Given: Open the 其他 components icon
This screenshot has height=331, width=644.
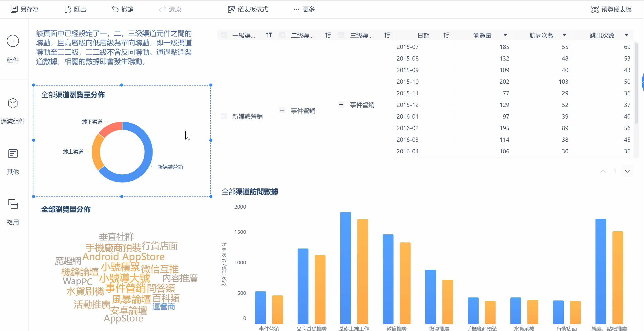Looking at the screenshot, I should pyautogui.click(x=13, y=153).
